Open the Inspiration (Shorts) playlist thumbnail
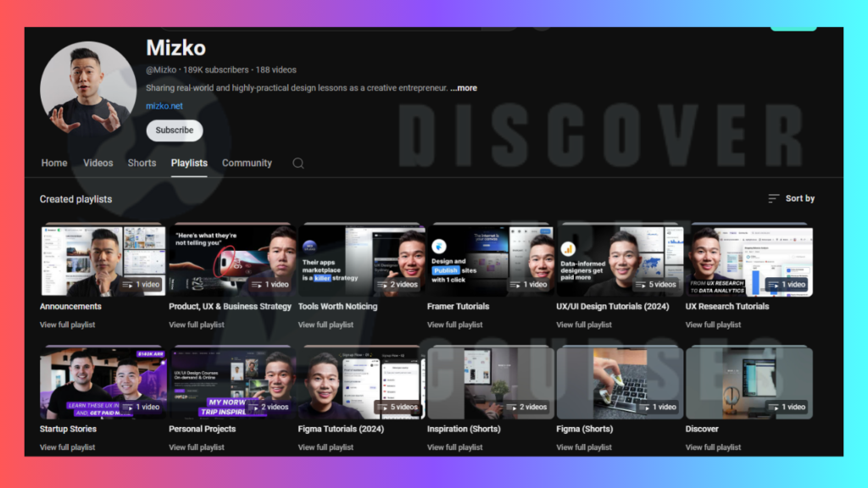Image resolution: width=868 pixels, height=488 pixels. [491, 382]
